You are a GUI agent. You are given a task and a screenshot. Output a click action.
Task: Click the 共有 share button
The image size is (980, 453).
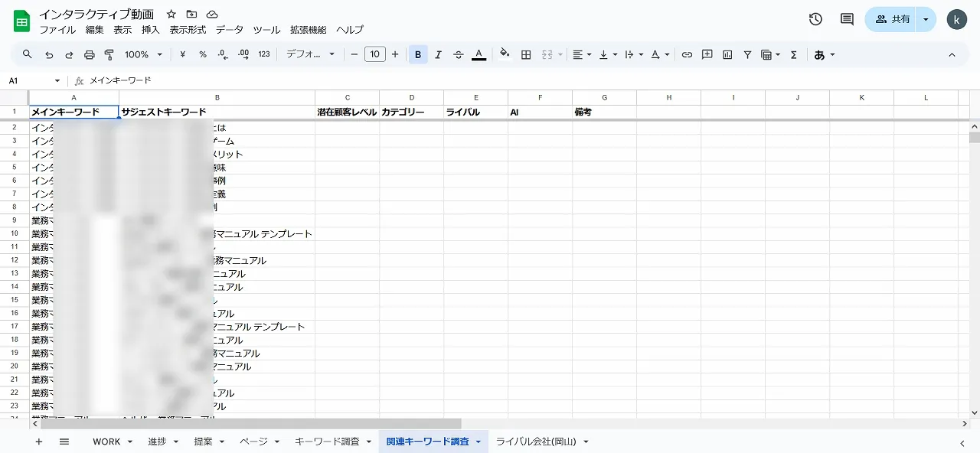coord(892,19)
